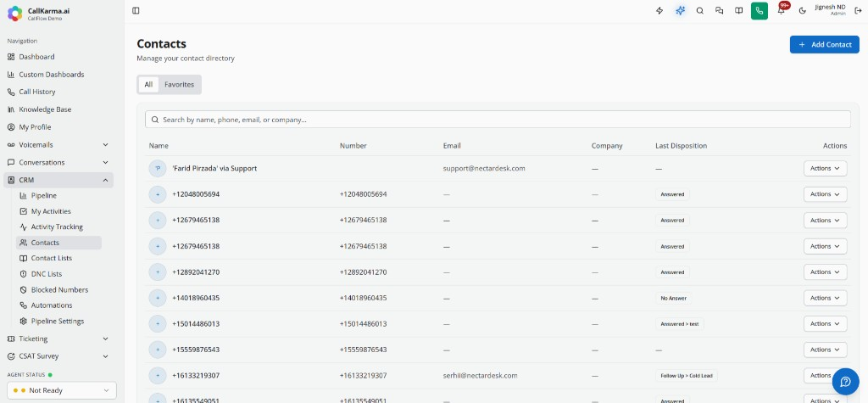Viewport: 868px width, 403px height.
Task: Switch to the Favorites tab
Action: pos(180,85)
